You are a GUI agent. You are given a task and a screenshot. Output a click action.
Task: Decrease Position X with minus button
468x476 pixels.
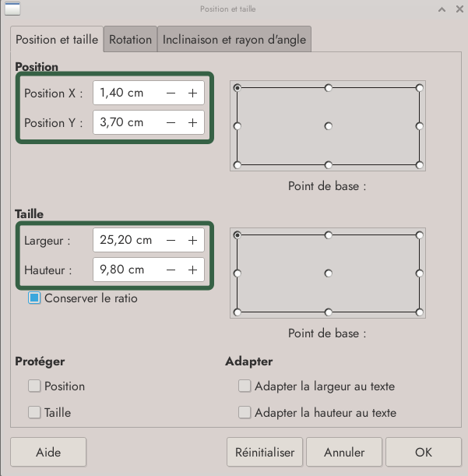tap(171, 93)
